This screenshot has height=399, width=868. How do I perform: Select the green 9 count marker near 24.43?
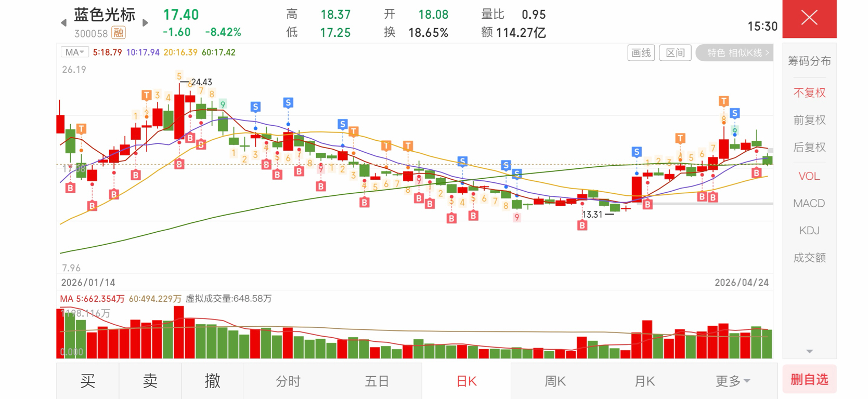(223, 104)
